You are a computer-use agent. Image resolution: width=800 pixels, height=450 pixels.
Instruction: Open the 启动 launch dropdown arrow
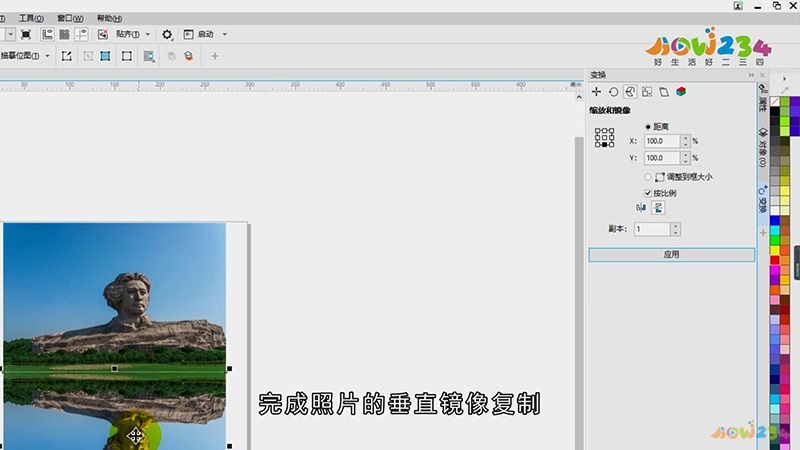click(x=224, y=34)
